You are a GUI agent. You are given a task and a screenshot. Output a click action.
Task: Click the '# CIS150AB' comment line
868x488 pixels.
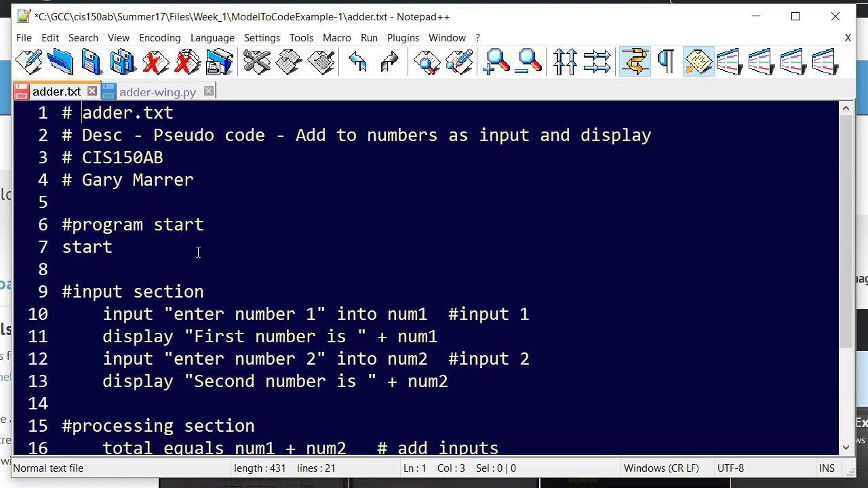pyautogui.click(x=113, y=157)
